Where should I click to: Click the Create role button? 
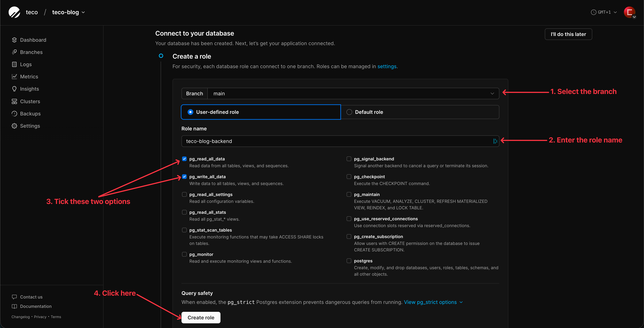tap(201, 318)
